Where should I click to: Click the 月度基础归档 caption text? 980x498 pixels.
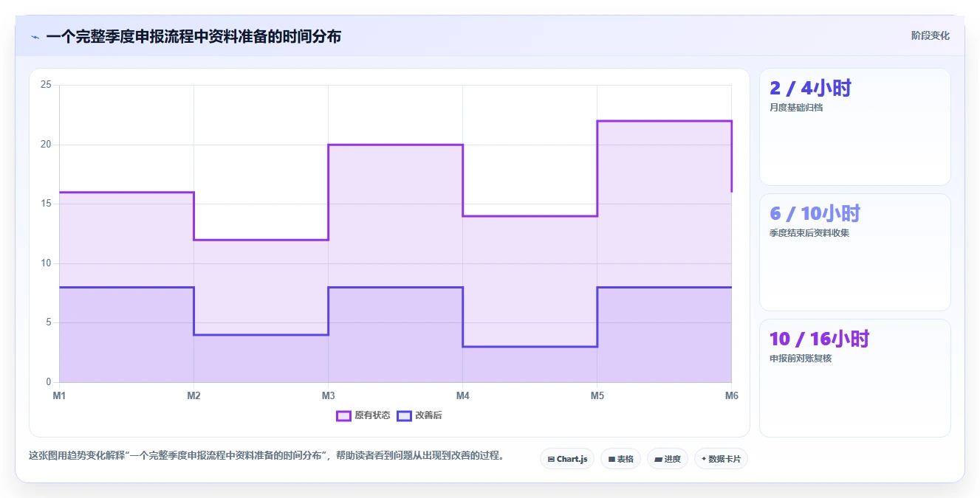[796, 108]
